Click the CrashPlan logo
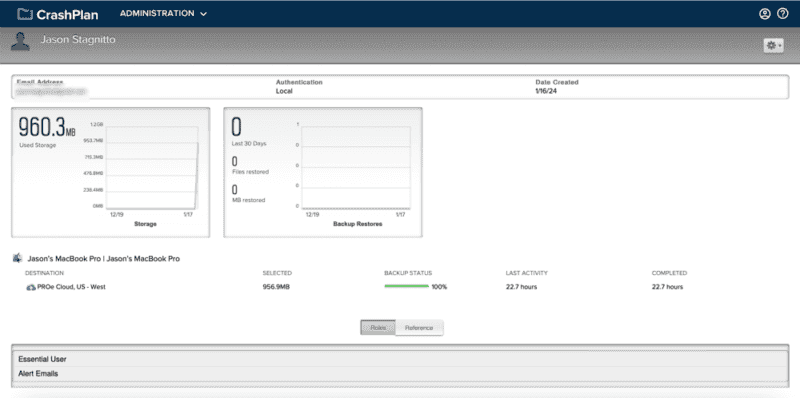Image resolution: width=800 pixels, height=398 pixels. pos(57,14)
